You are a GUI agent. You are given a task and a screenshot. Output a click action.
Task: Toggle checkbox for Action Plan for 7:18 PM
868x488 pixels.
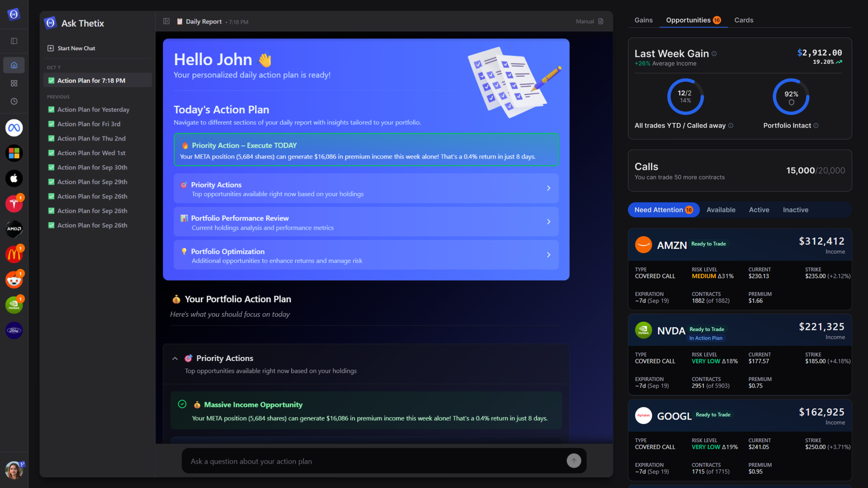(51, 80)
